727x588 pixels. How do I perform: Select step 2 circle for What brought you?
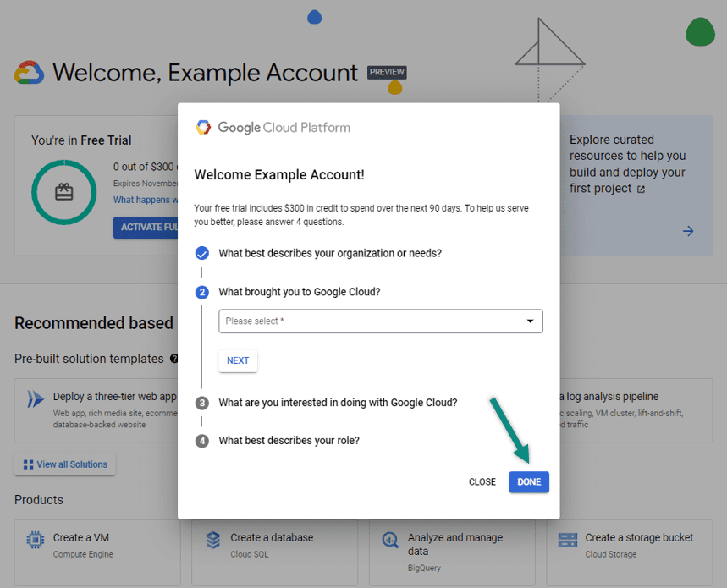(201, 292)
